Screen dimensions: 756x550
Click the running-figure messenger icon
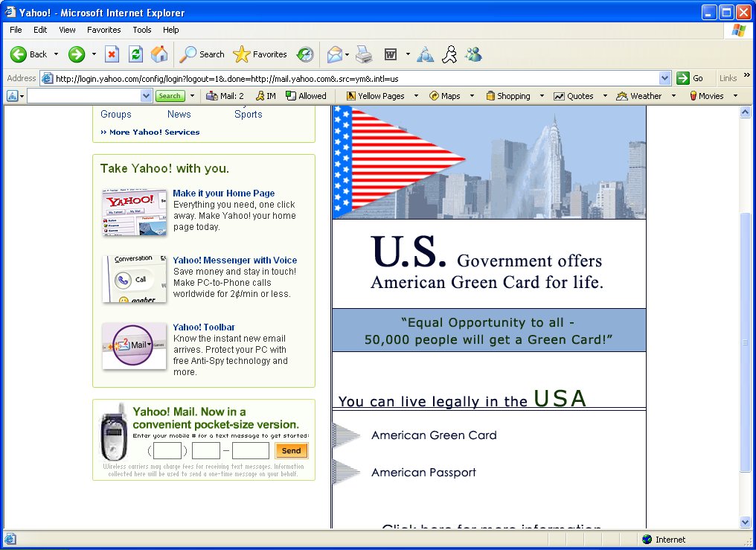[449, 54]
